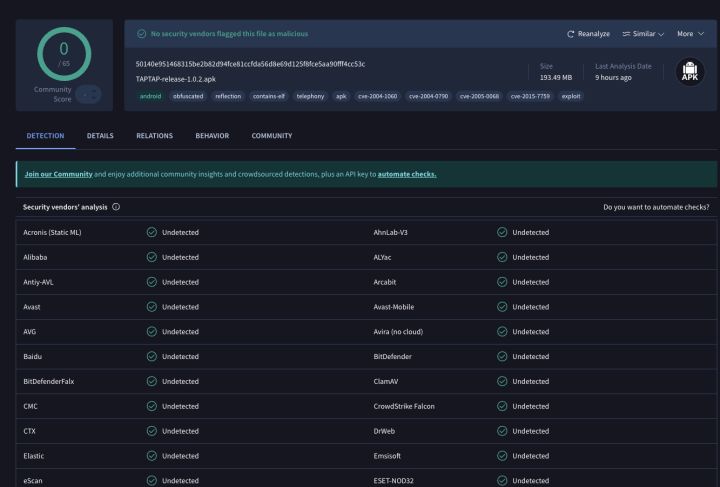Expand the Similar dropdown chevron

[x=661, y=34]
